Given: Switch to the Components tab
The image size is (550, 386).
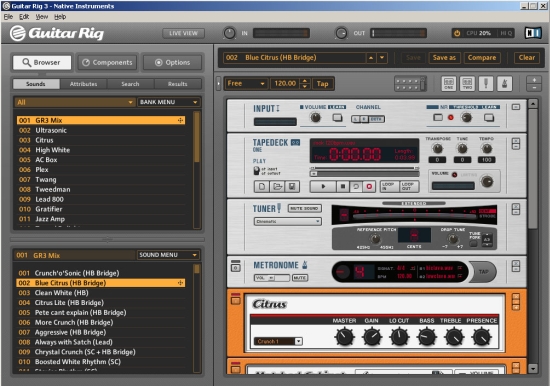Looking at the screenshot, I should click(108, 62).
